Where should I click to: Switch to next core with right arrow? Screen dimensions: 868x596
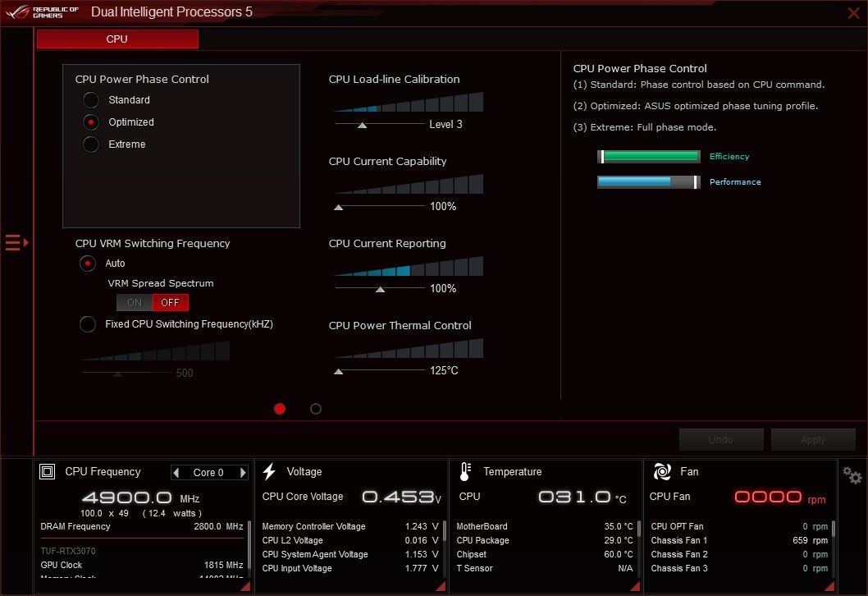click(243, 473)
